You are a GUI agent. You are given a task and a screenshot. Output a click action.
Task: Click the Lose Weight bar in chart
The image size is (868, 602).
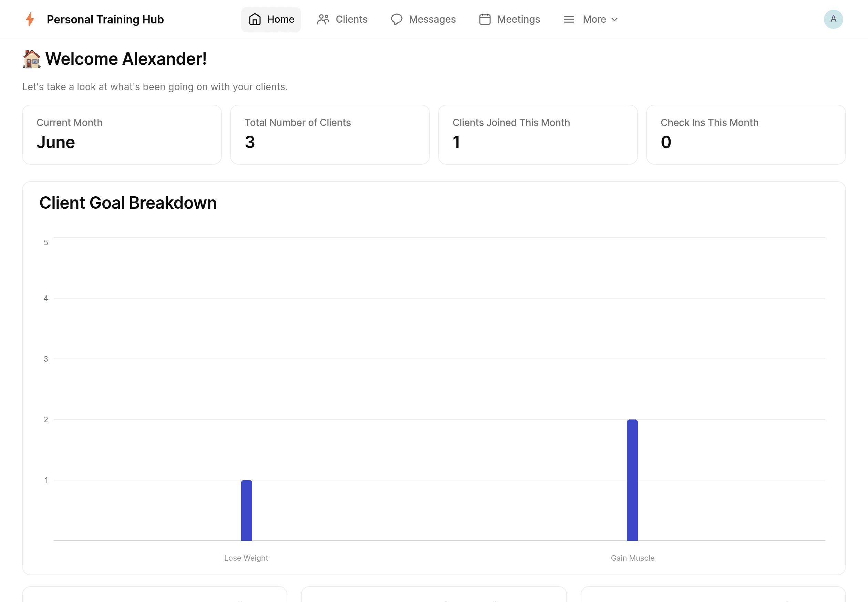pyautogui.click(x=246, y=511)
